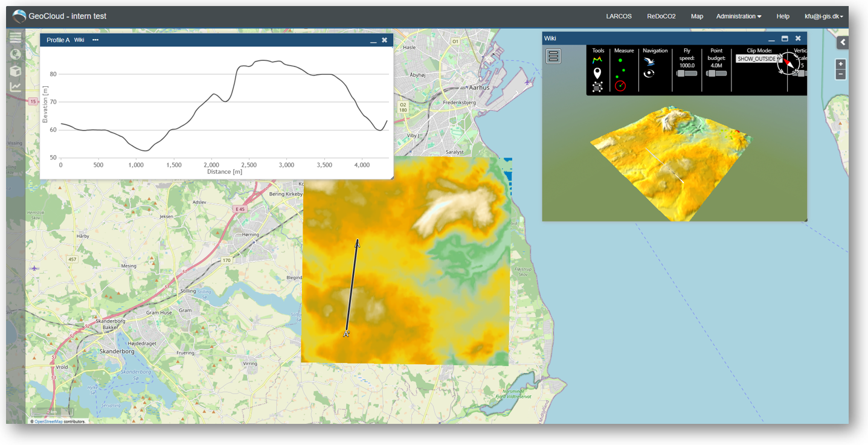Select the volume clip box tool
The height and width of the screenshot is (445, 868).
(x=597, y=87)
